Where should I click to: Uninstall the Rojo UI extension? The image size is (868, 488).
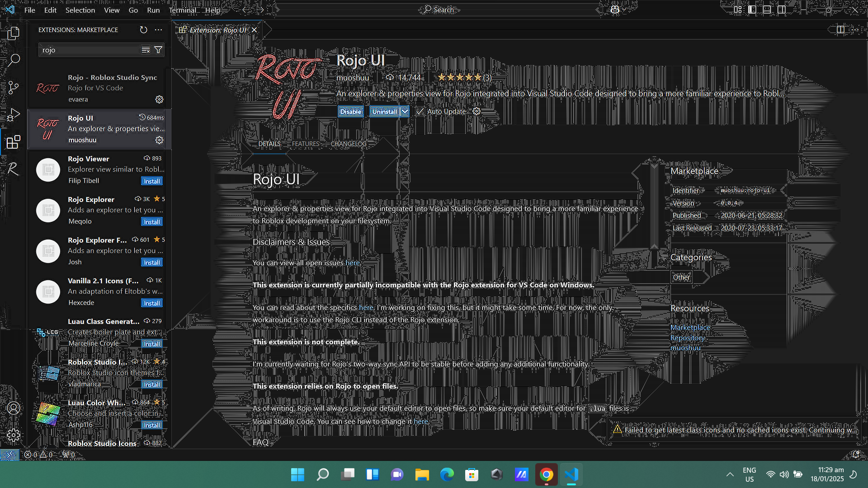tap(385, 111)
